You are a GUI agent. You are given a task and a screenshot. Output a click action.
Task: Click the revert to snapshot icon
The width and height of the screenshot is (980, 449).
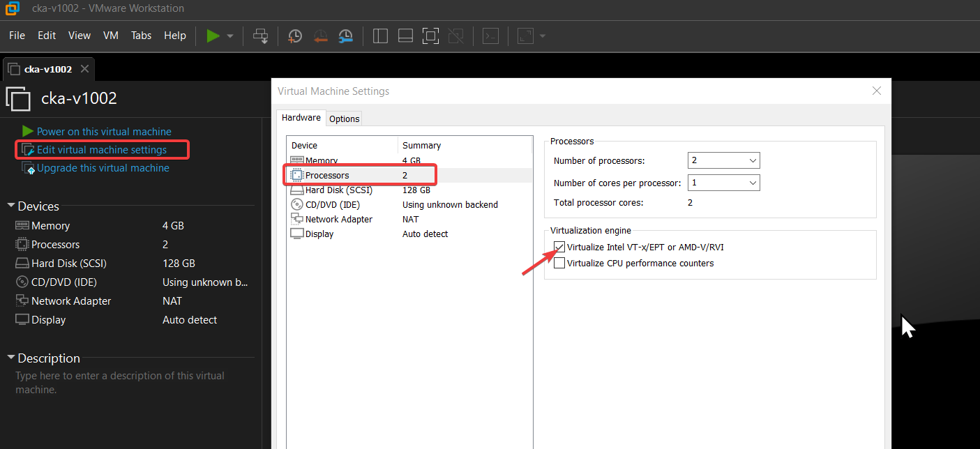click(x=321, y=36)
